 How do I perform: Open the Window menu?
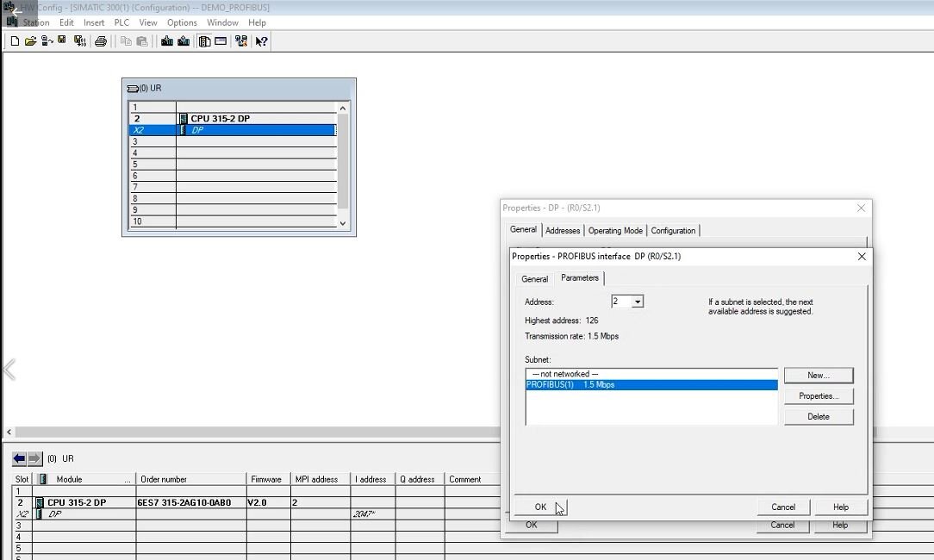coord(222,22)
